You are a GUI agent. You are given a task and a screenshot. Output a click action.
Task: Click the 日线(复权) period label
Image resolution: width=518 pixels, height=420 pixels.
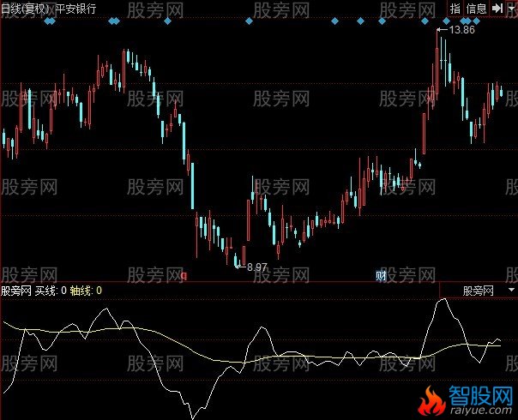(27, 9)
